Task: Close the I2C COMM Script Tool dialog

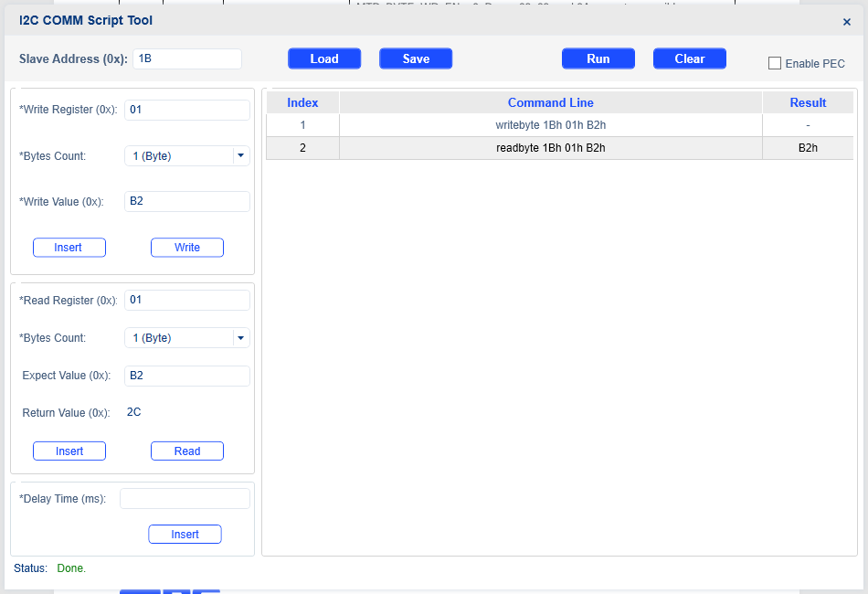Action: coord(846,22)
